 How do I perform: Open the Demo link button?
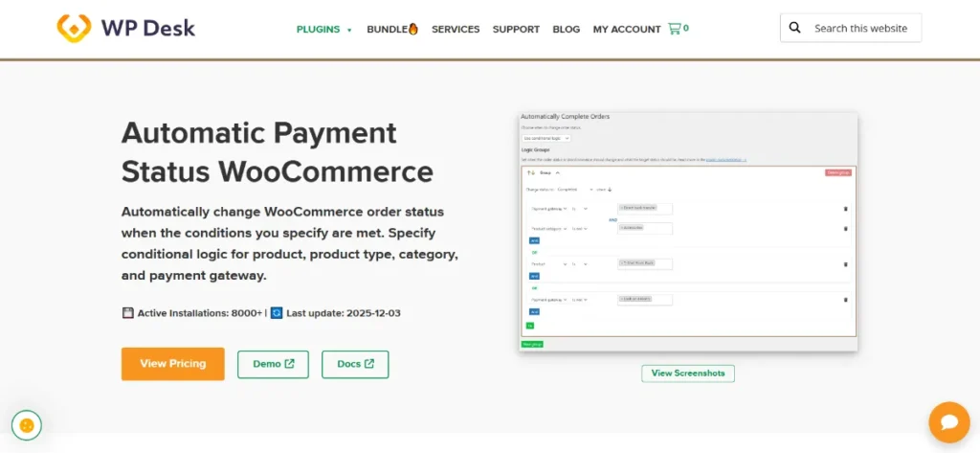(x=273, y=364)
